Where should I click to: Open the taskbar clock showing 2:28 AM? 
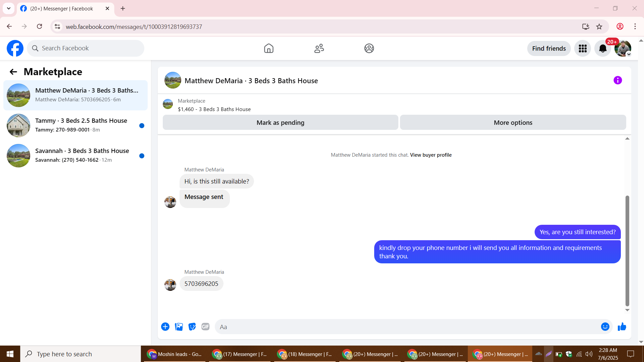pos(608,354)
